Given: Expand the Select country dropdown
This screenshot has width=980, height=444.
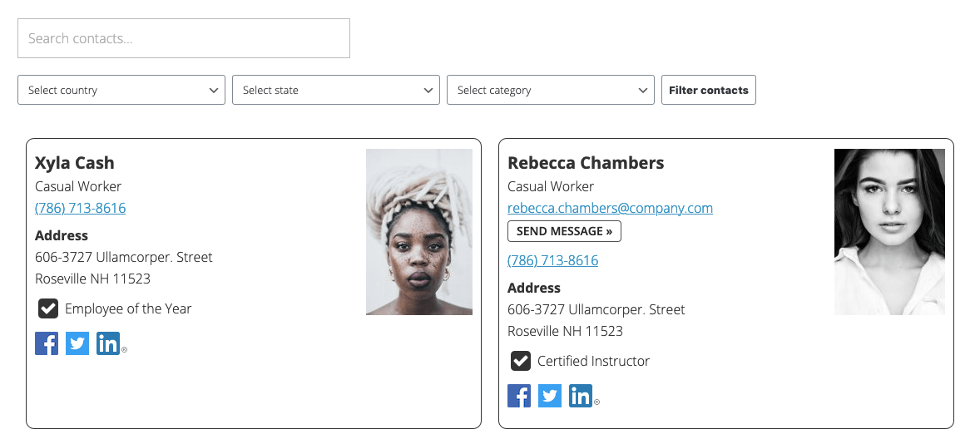Looking at the screenshot, I should tap(121, 90).
